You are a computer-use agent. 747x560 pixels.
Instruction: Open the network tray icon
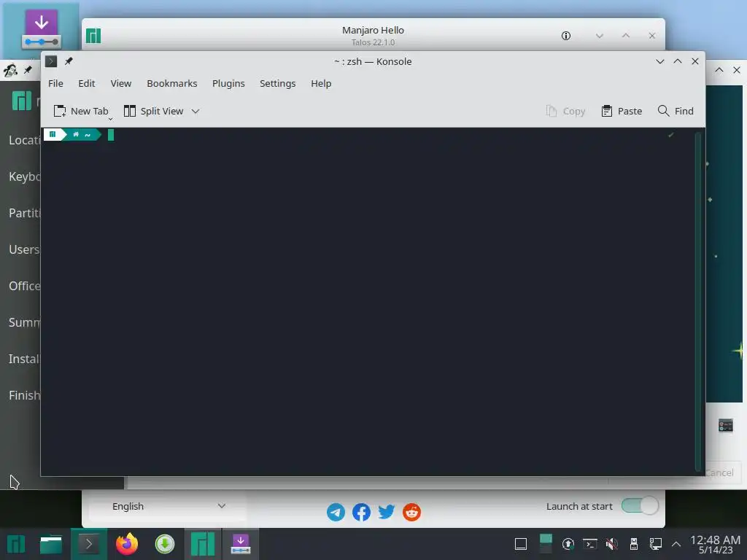click(x=656, y=543)
